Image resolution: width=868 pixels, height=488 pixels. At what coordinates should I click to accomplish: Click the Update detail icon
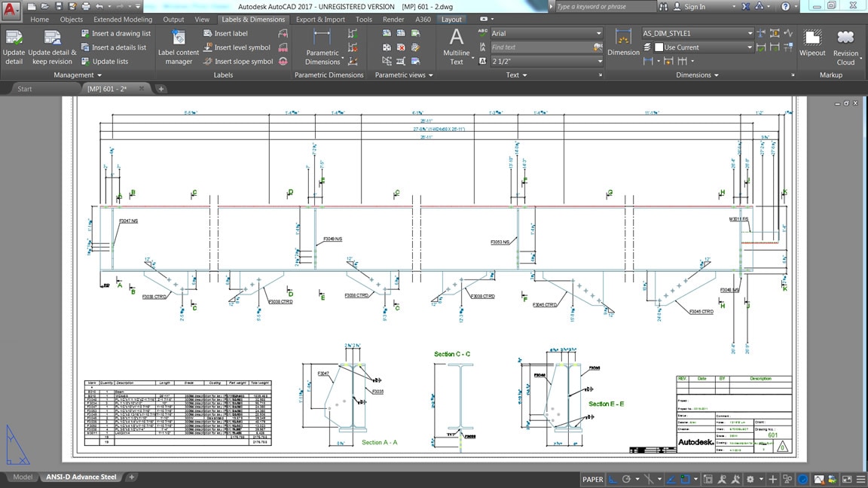pos(14,38)
